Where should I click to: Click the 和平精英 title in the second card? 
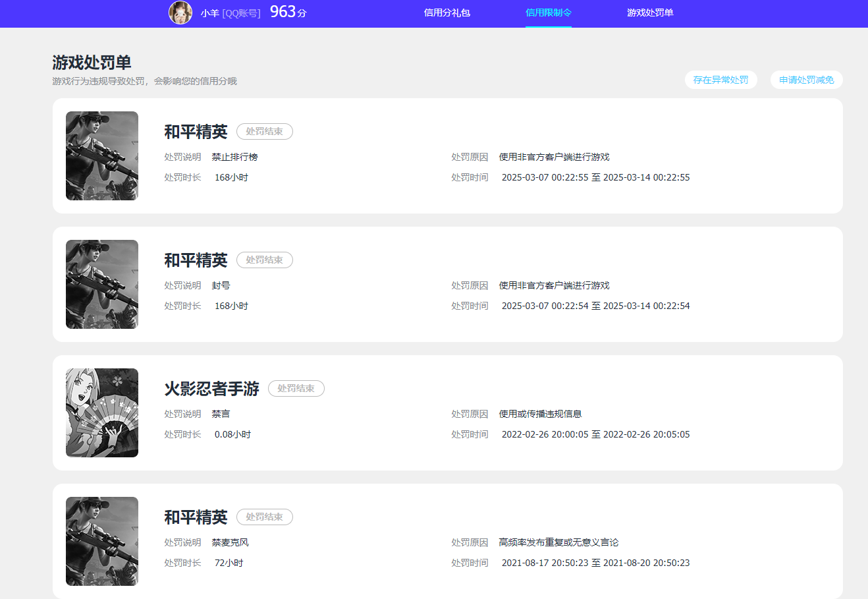195,260
